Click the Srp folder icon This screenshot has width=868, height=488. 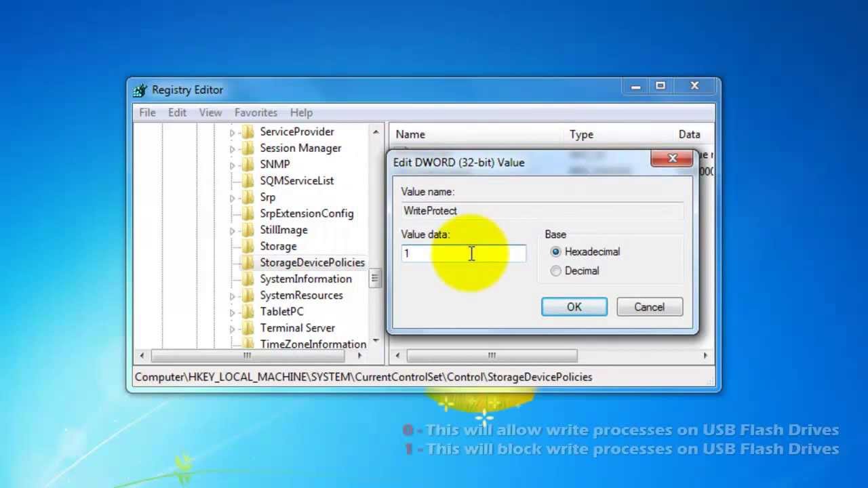(x=248, y=197)
